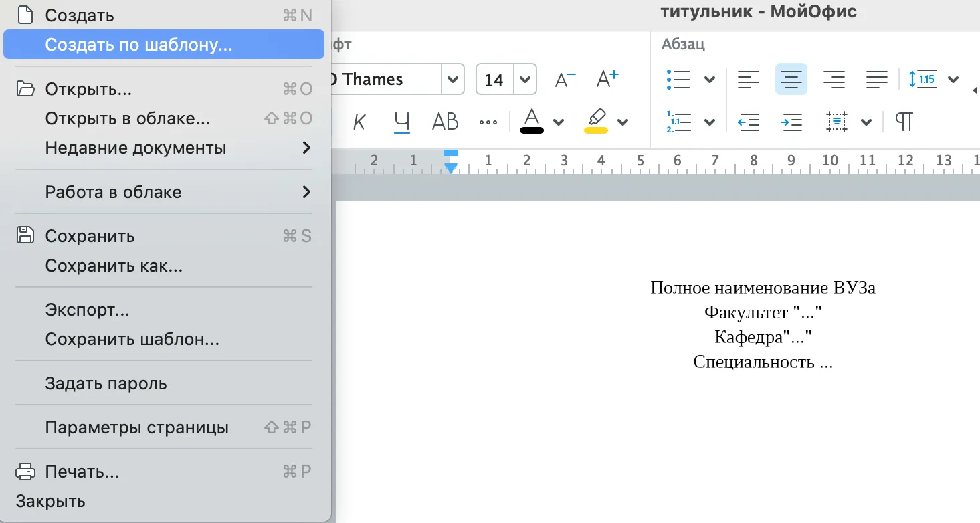Decrease font size with A- icon

[566, 80]
